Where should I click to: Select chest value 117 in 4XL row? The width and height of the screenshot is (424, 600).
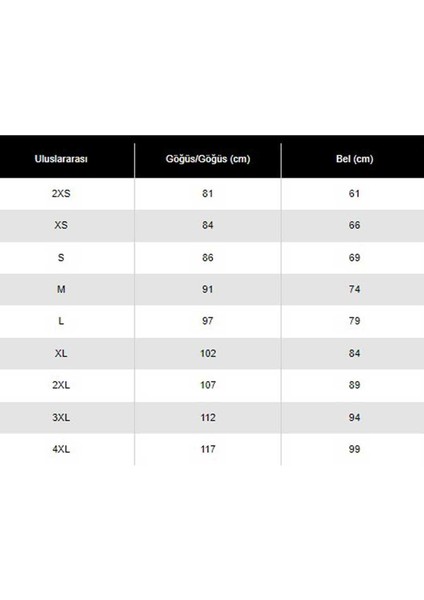[x=208, y=449]
